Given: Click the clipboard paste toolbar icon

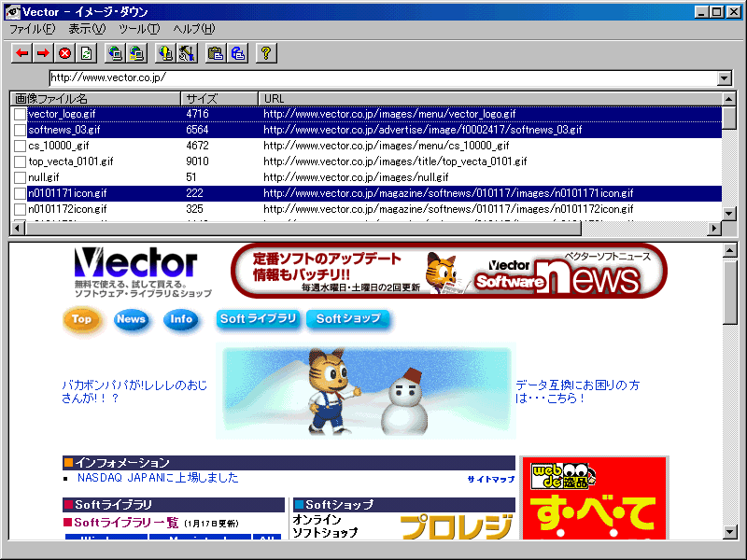Looking at the screenshot, I should (x=216, y=53).
